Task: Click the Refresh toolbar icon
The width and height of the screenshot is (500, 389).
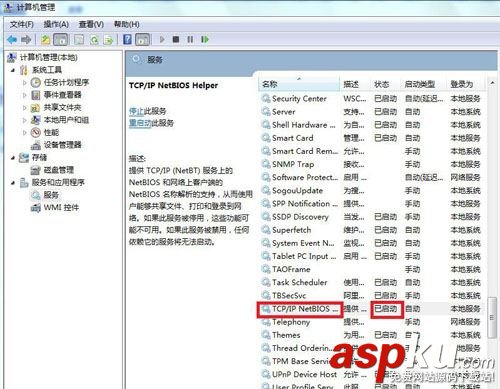Action: click(94, 40)
